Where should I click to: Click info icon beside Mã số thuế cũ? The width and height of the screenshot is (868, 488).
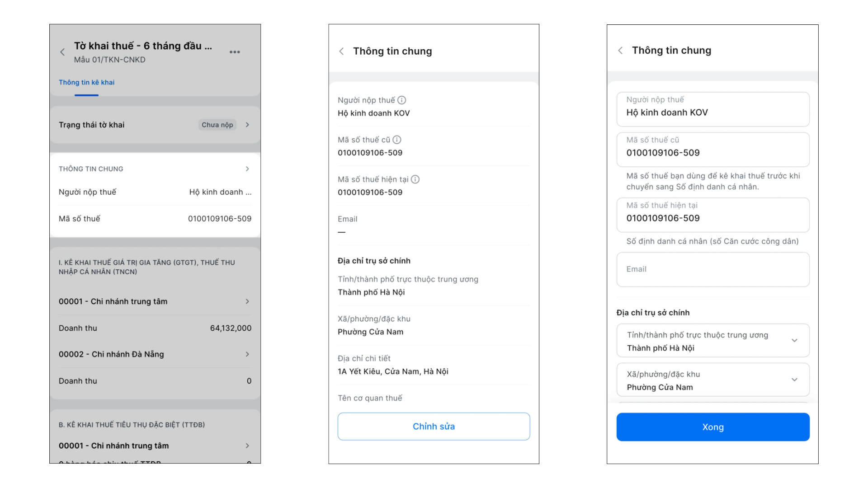coord(397,140)
